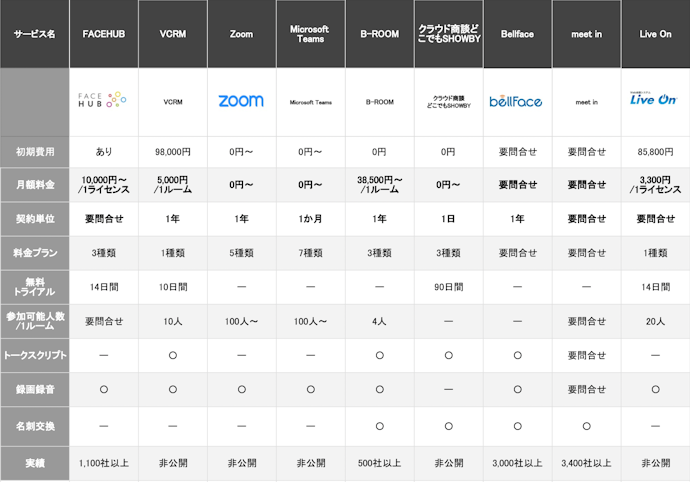Click the 1,100社以上 track record cell

103,463
